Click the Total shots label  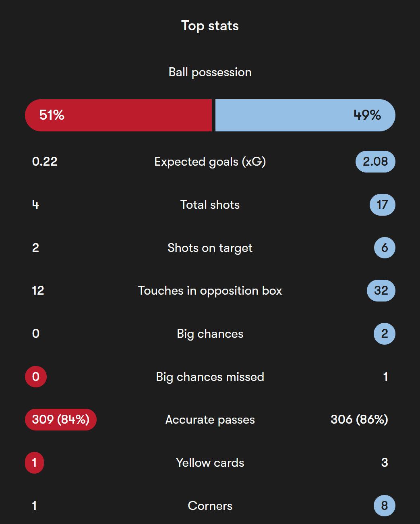[210, 205]
